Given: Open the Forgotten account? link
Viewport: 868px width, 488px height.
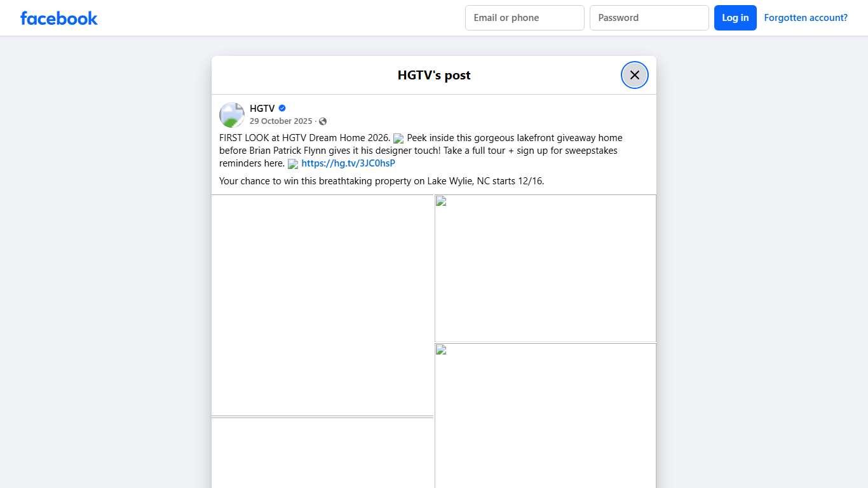Looking at the screenshot, I should pos(805,18).
